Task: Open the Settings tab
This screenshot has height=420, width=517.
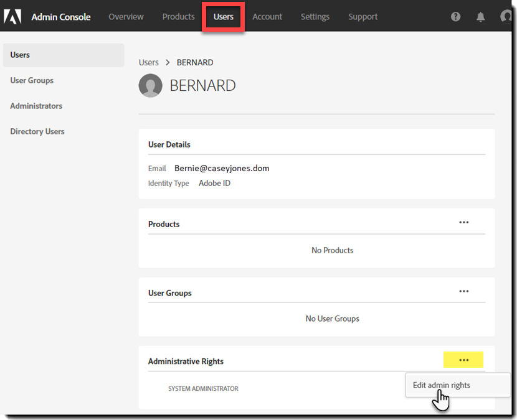Action: click(x=315, y=17)
